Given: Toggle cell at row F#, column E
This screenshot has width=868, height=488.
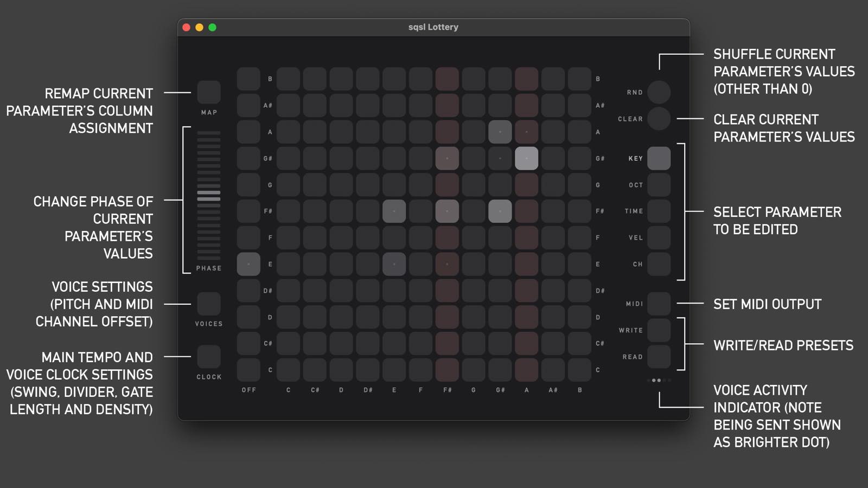Looking at the screenshot, I should pyautogui.click(x=394, y=211).
